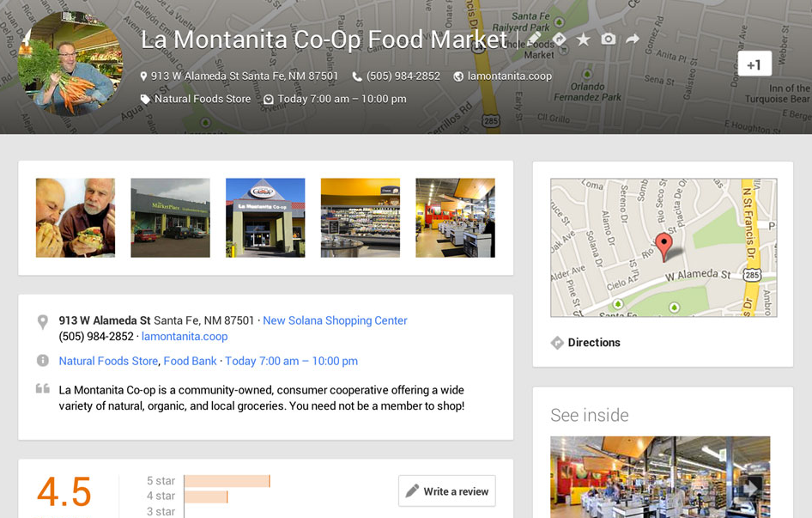
Task: Open the La Montanita Co-op entrance photo
Action: [265, 218]
